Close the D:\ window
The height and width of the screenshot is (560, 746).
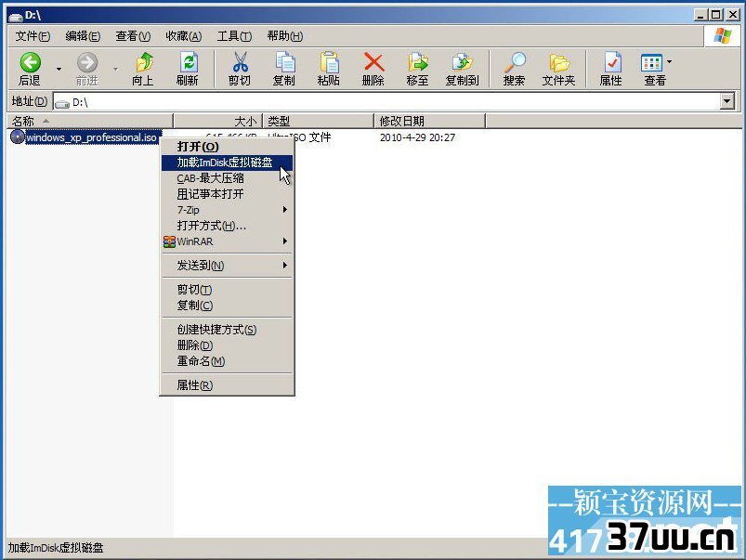coord(733,15)
